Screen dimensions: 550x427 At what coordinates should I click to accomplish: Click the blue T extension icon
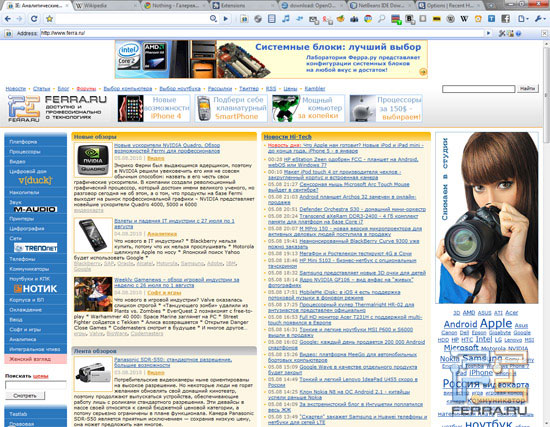point(491,19)
